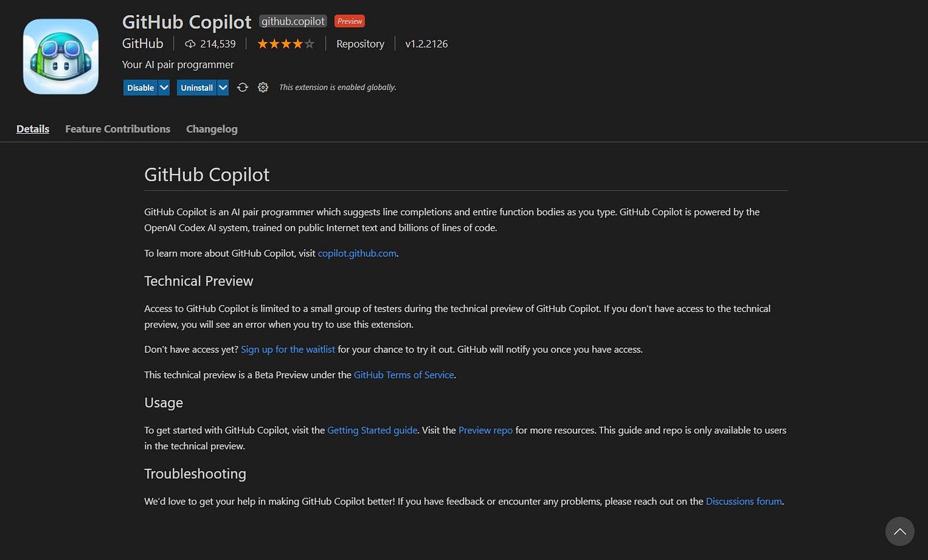Viewport: 928px width, 560px height.
Task: Disable the GitHub Copilot extension
Action: coord(139,87)
